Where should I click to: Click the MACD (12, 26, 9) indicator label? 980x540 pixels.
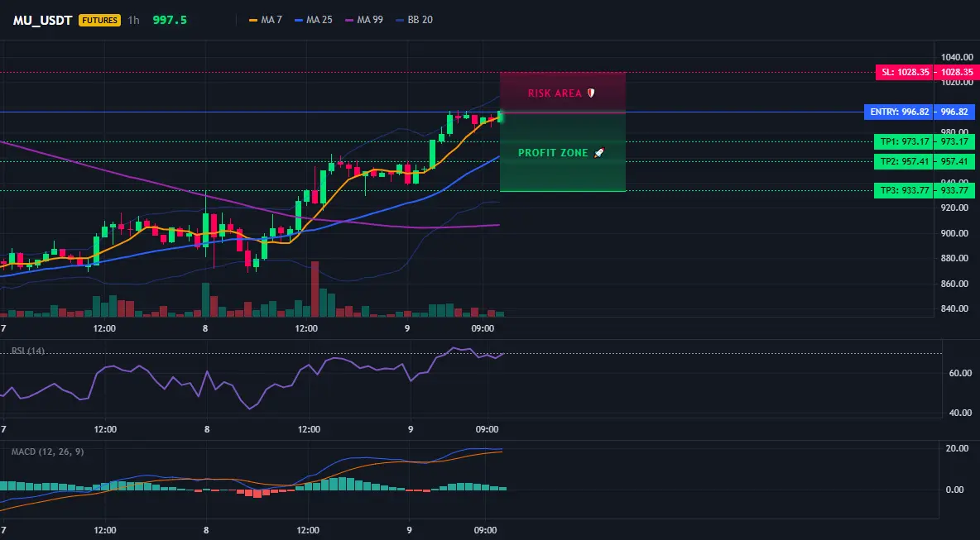[x=47, y=452]
